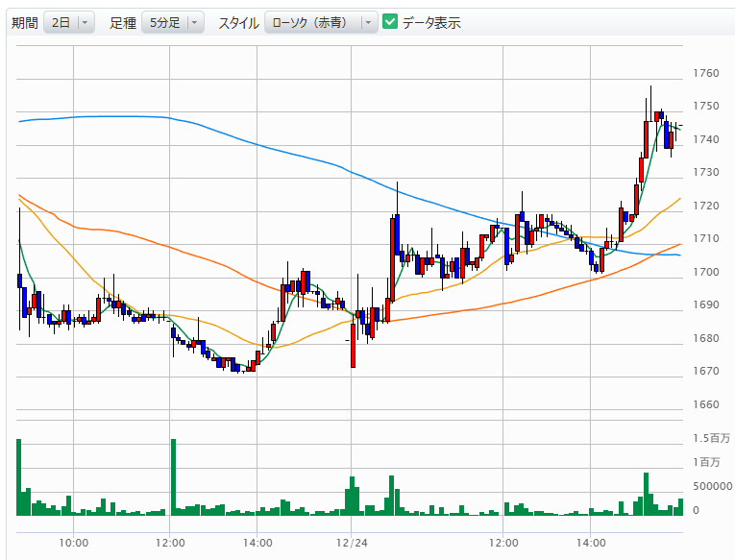Click the first volume bar at market open
Image resolution: width=735 pixels, height=560 pixels.
(18, 477)
